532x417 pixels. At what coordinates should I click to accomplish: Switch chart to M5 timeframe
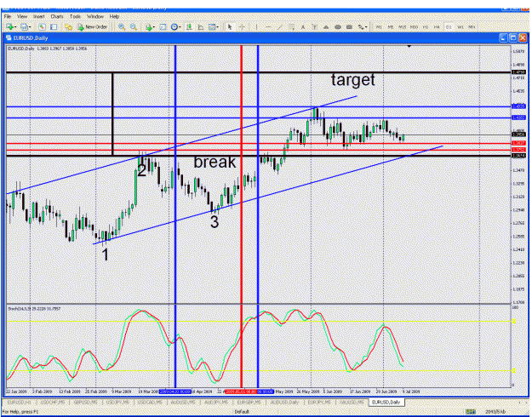coord(391,26)
